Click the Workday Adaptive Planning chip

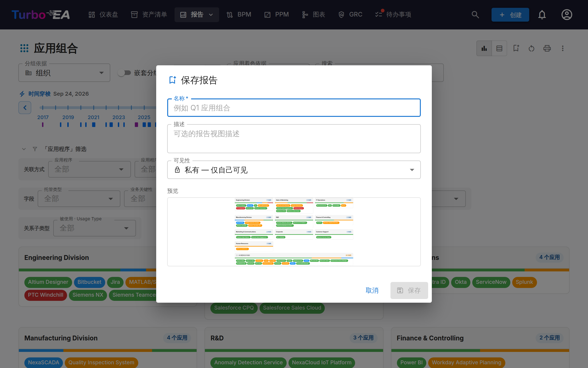466,363
